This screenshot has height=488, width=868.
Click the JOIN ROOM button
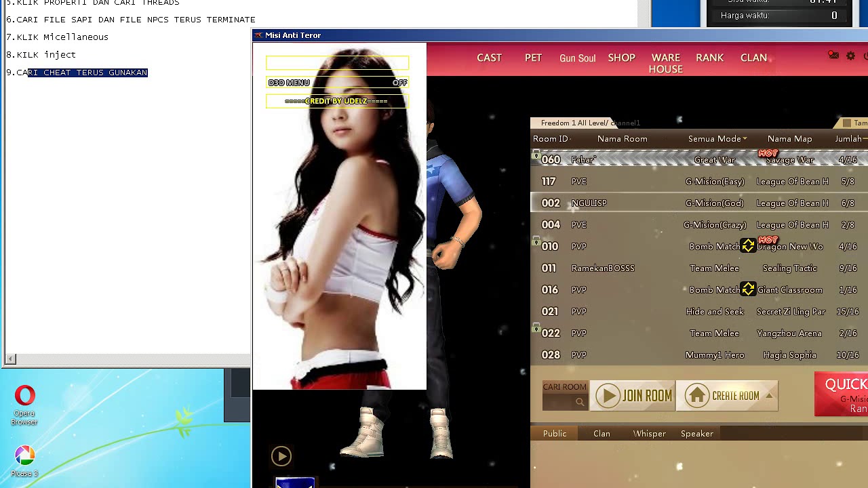[633, 396]
